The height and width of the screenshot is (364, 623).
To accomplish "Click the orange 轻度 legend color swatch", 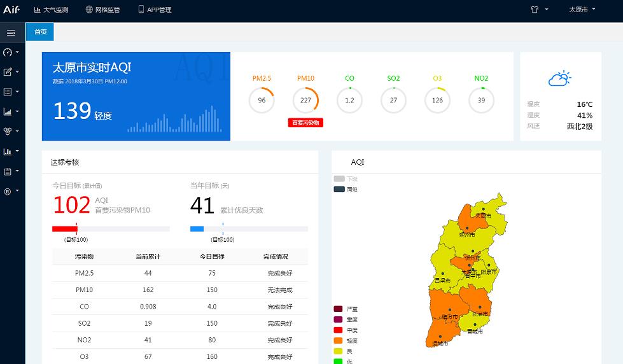I will (x=338, y=340).
